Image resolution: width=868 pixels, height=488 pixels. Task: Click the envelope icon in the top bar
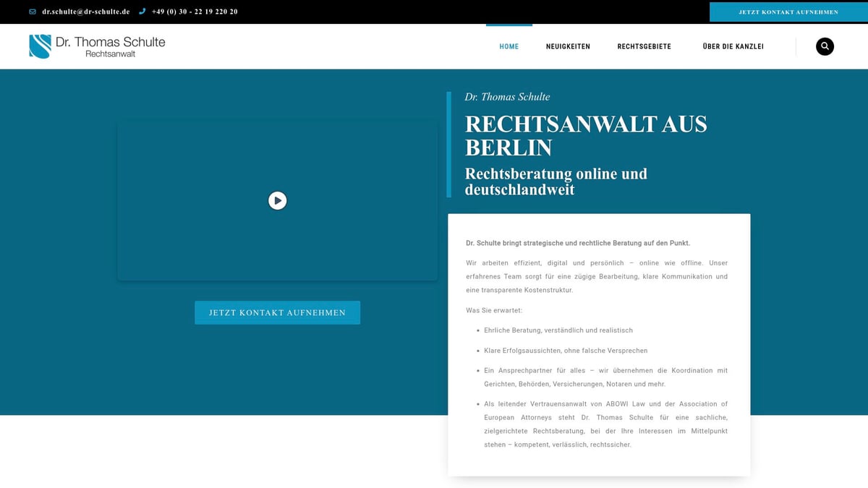tap(32, 12)
